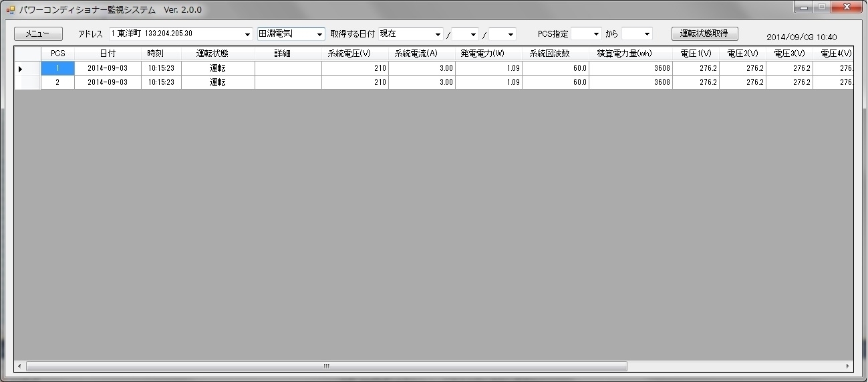Viewport: 868px width, 382px height.
Task: Click the 運転 status in PCS 2 row
Action: pos(219,82)
